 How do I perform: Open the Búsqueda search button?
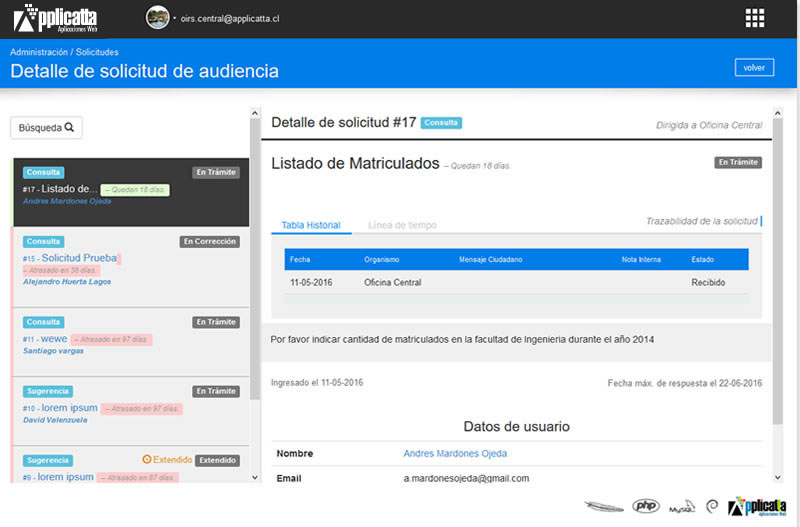(x=46, y=128)
